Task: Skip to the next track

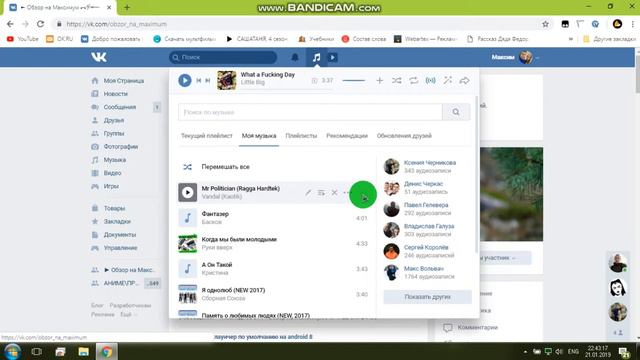Action: point(208,80)
